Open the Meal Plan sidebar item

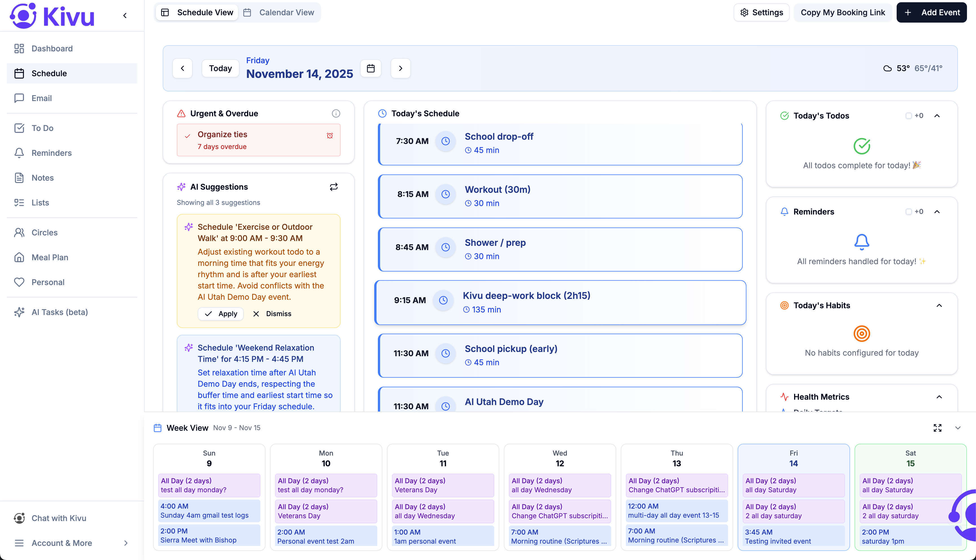(50, 257)
